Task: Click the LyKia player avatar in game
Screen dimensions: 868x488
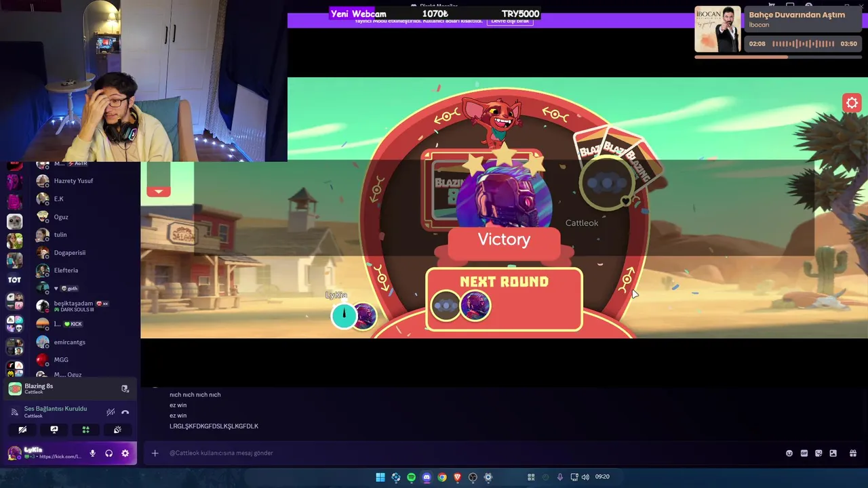Action: 363,316
